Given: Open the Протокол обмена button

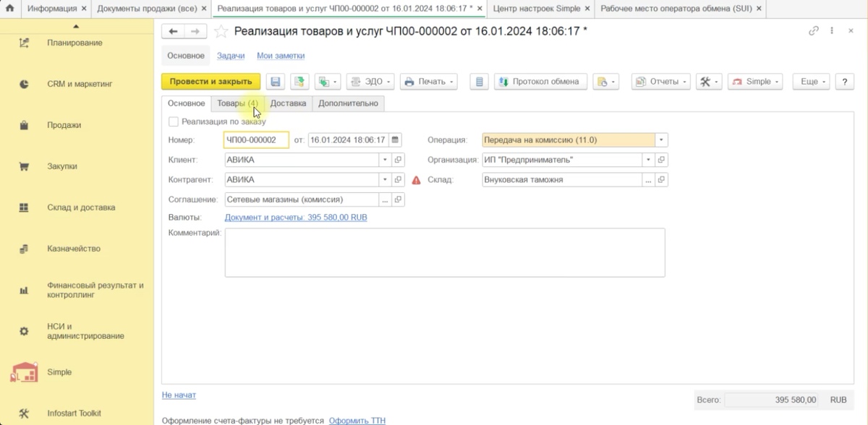Looking at the screenshot, I should click(540, 82).
